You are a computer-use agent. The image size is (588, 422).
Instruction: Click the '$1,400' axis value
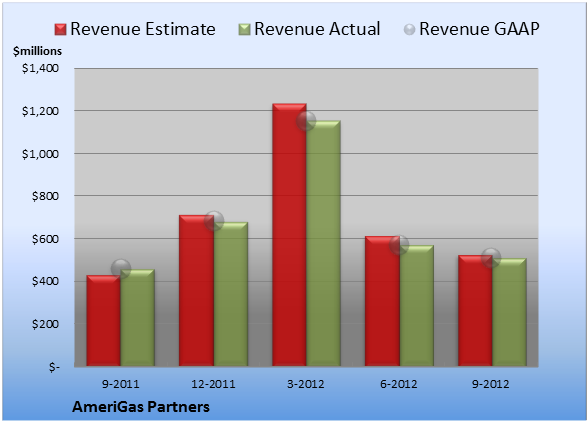click(x=40, y=68)
